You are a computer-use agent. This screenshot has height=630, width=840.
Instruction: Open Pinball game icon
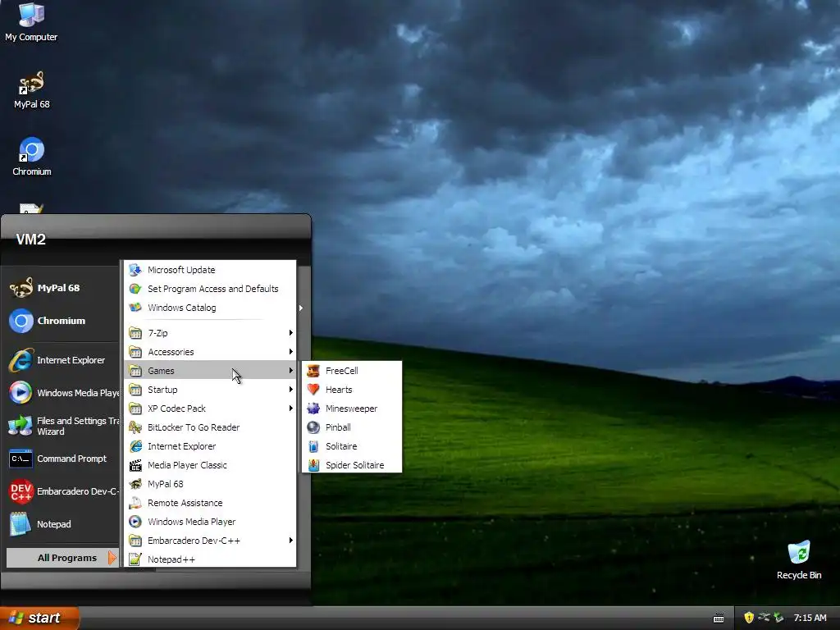click(x=313, y=427)
